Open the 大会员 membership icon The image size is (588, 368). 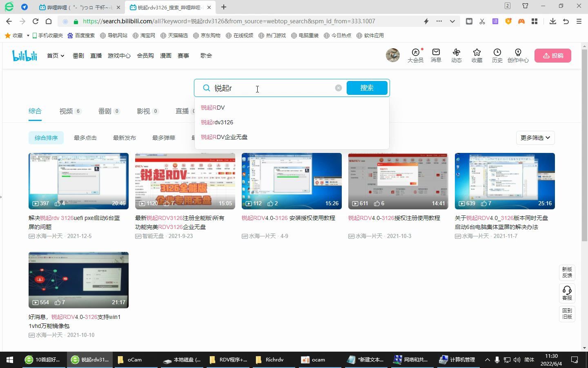[415, 55]
